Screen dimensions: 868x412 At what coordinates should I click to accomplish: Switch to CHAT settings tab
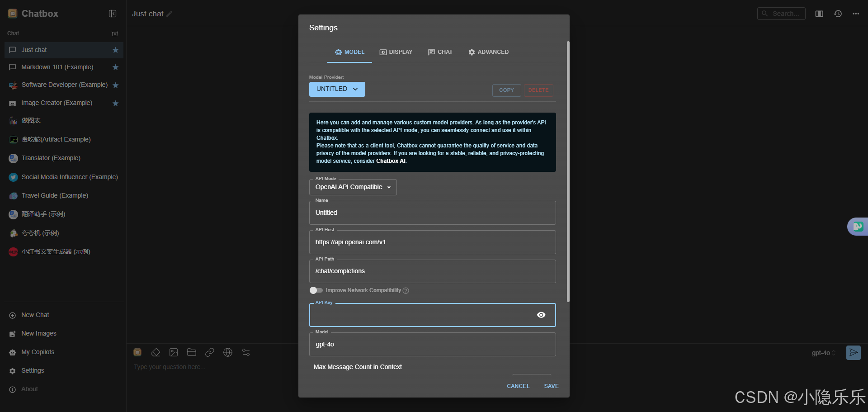[440, 52]
